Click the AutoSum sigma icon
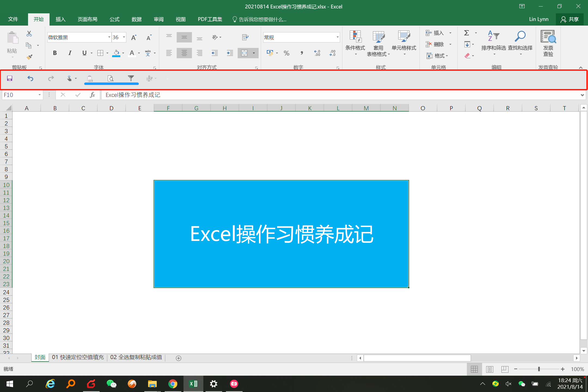The height and width of the screenshot is (392, 588). 467,33
